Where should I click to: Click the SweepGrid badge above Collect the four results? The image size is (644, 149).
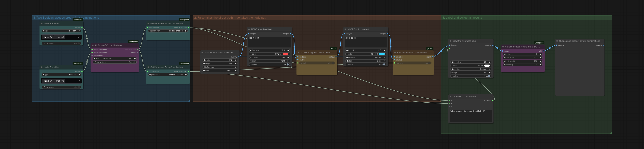[x=539, y=43]
